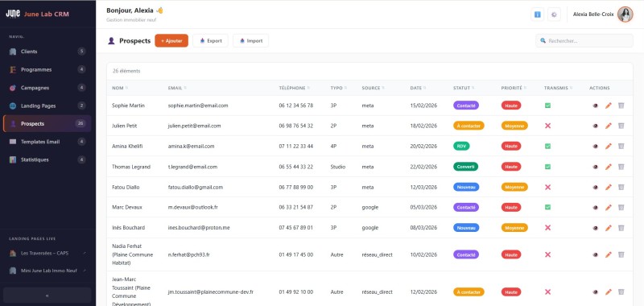Edit Julien Petit with pencil icon
Image resolution: width=644 pixels, height=306 pixels.
click(609, 126)
